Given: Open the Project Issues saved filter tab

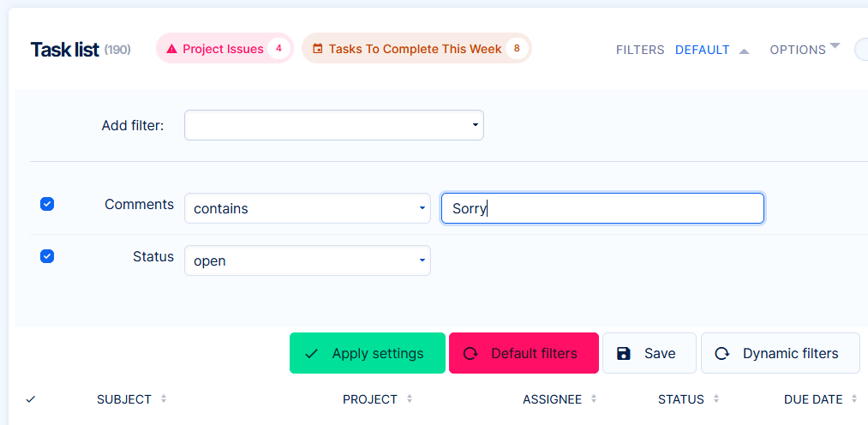Looking at the screenshot, I should (x=223, y=49).
